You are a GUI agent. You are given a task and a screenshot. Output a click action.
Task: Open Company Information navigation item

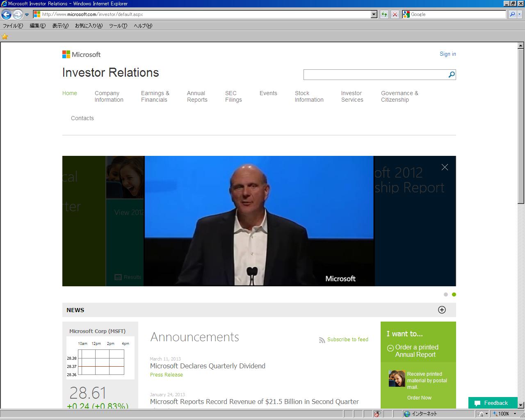click(x=109, y=96)
